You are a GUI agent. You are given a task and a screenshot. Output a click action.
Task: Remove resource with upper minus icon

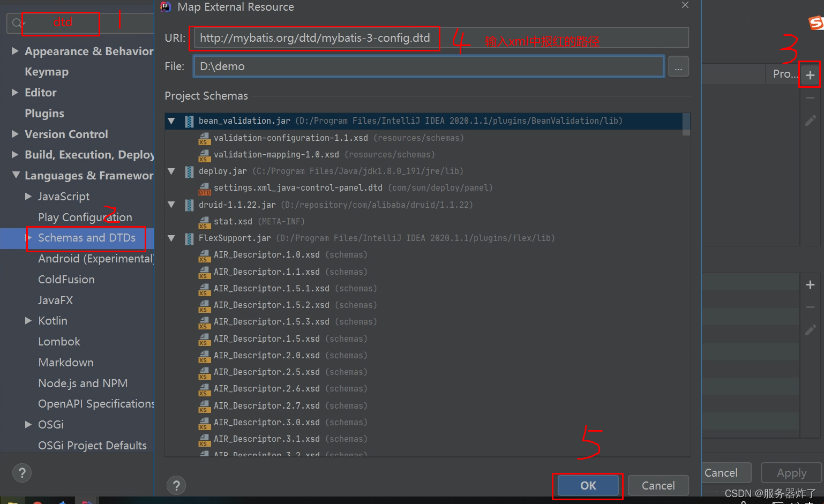[810, 98]
